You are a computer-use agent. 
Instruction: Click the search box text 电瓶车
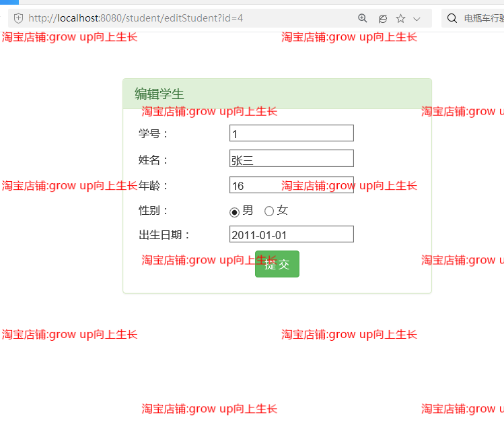pos(484,19)
